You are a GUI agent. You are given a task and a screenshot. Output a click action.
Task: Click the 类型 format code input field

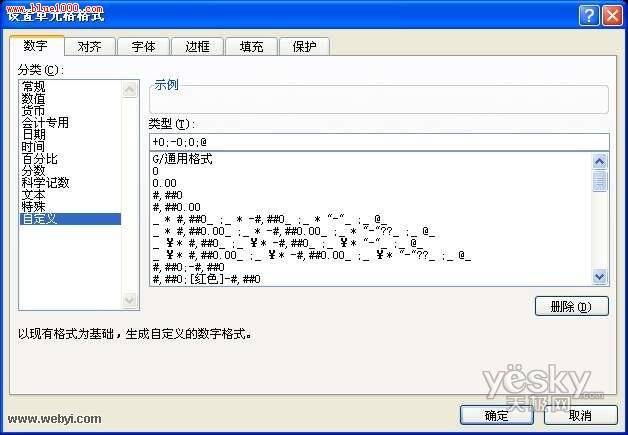click(x=379, y=142)
